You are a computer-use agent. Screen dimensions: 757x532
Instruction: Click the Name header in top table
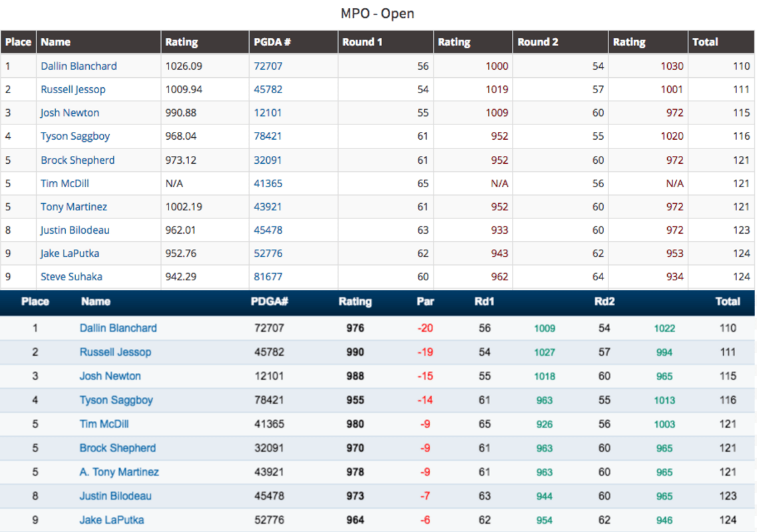pyautogui.click(x=55, y=42)
